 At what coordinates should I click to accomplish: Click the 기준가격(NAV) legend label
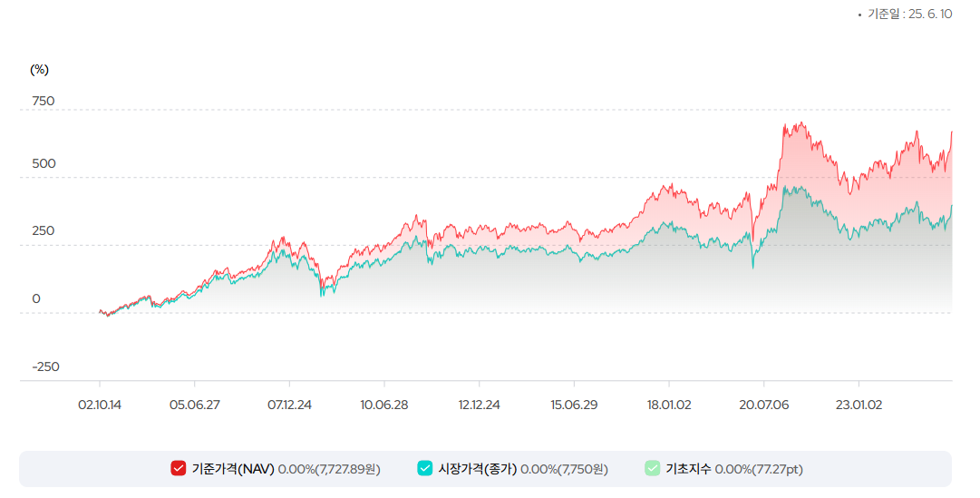pos(233,469)
